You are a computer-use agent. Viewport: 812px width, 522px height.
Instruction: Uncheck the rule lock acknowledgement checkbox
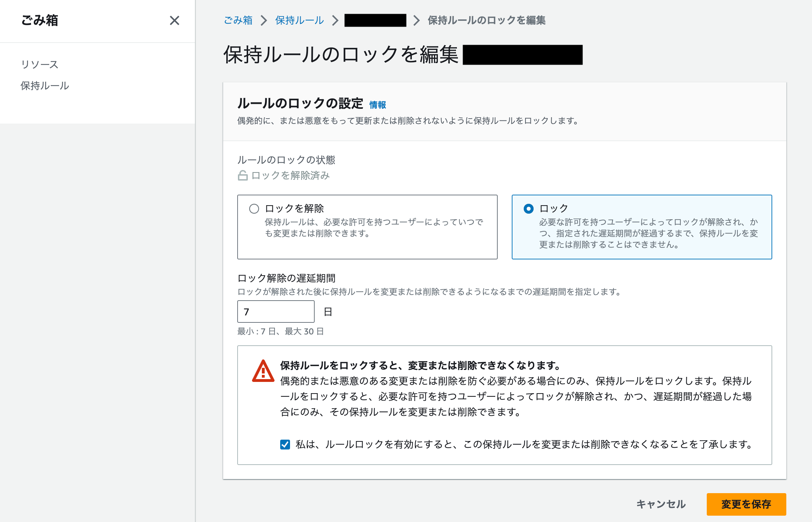point(285,445)
